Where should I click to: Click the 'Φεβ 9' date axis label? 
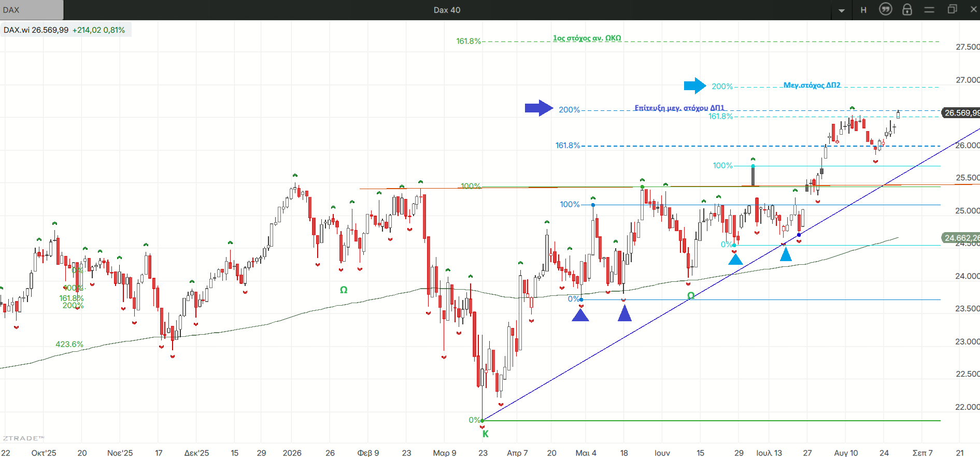click(368, 453)
